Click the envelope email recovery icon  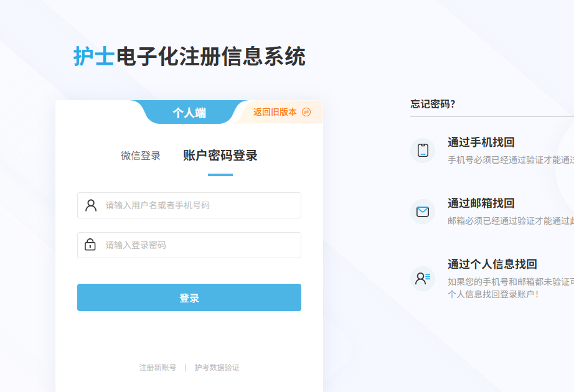pos(423,212)
